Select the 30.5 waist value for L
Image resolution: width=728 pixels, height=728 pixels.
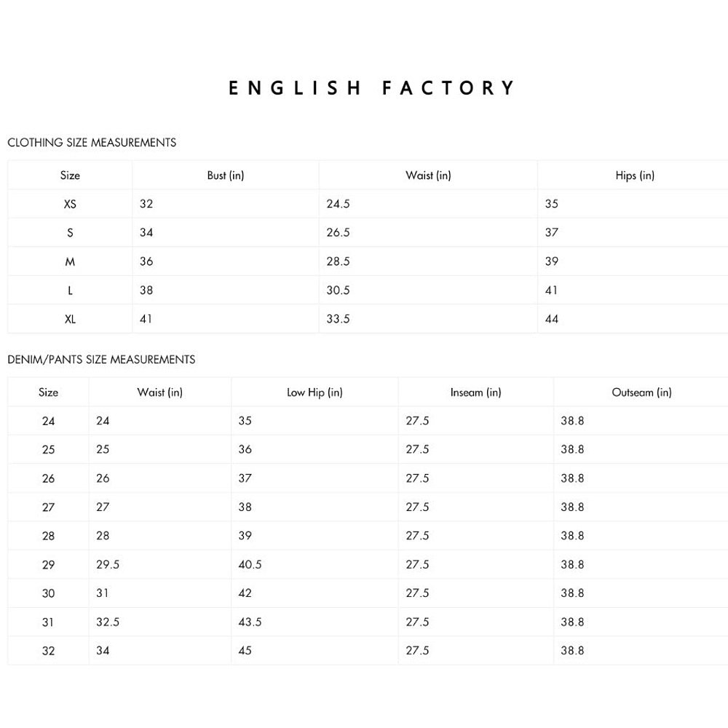[338, 290]
